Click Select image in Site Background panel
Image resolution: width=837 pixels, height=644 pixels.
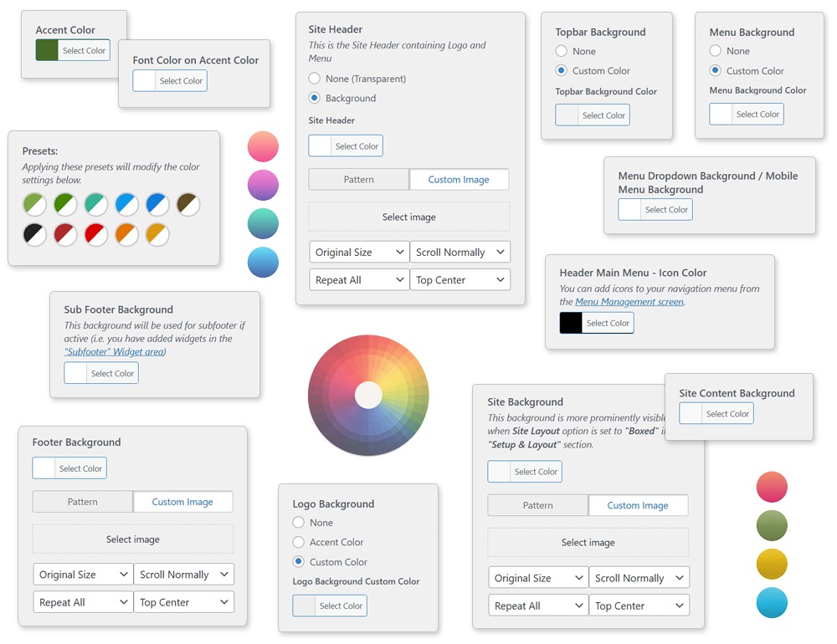point(587,542)
